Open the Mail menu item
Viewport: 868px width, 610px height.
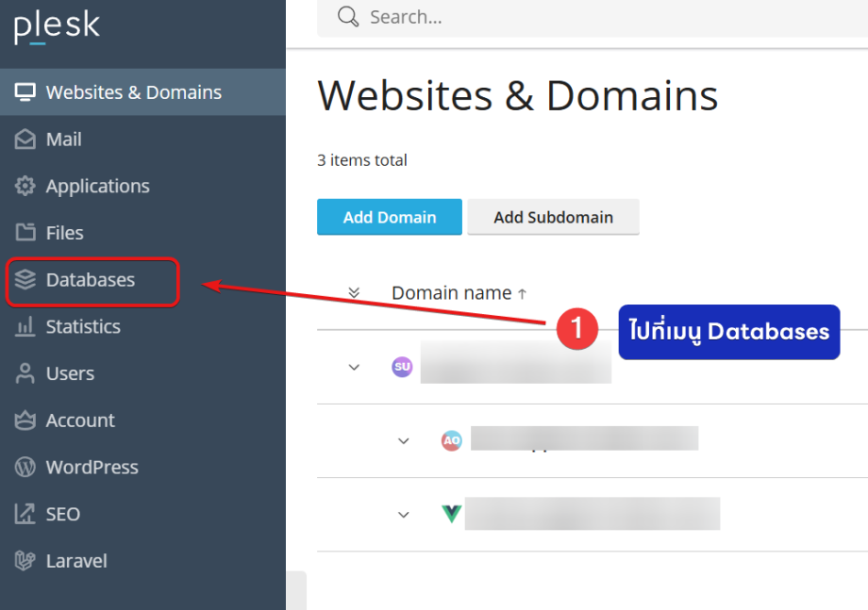(142, 140)
